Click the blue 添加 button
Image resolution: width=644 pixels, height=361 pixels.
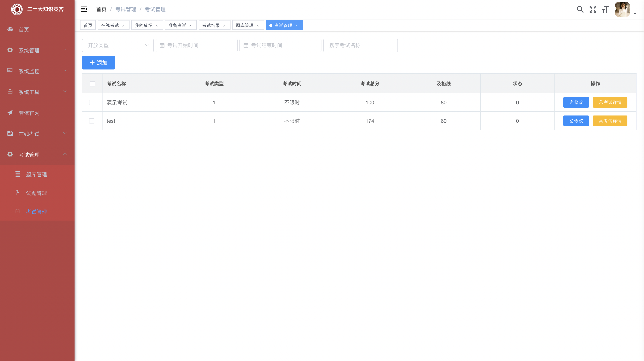[x=99, y=63]
